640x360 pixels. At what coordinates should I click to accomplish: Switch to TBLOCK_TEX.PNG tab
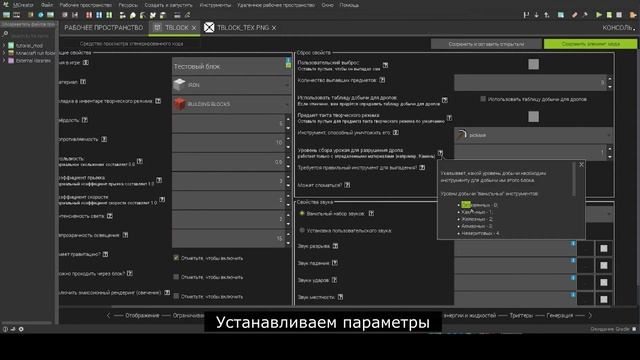pos(243,27)
